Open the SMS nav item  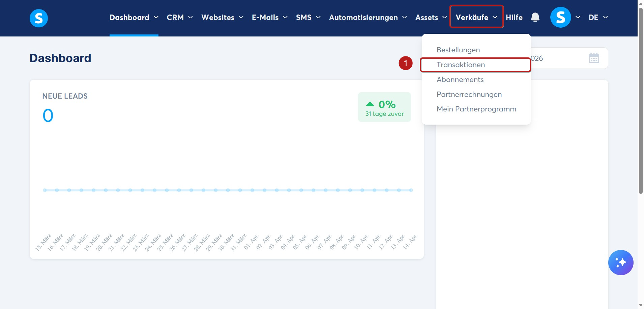304,17
